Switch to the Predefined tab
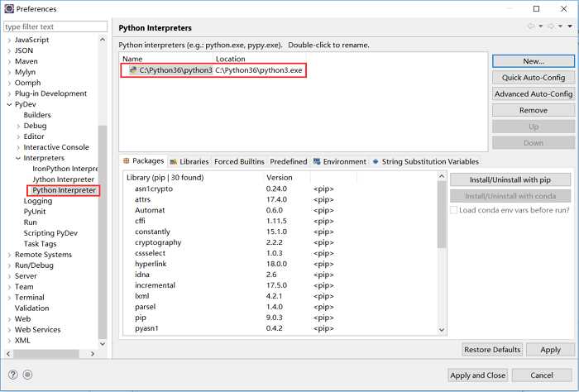 tap(289, 161)
